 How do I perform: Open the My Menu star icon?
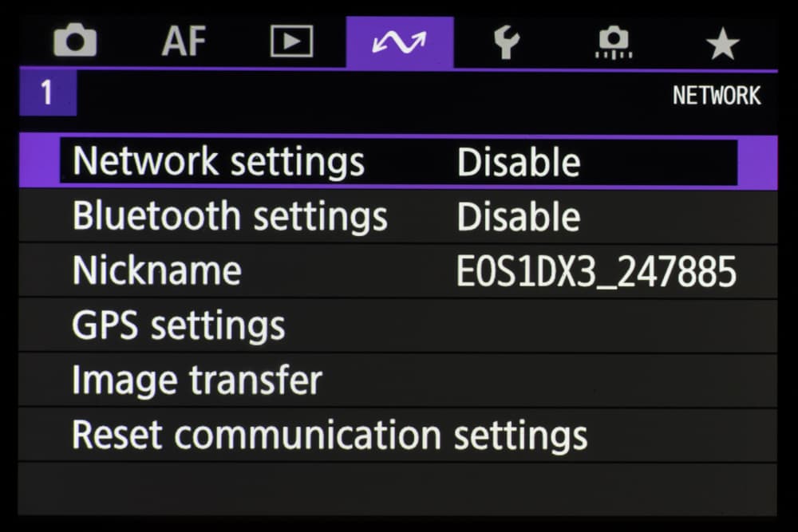click(x=722, y=41)
